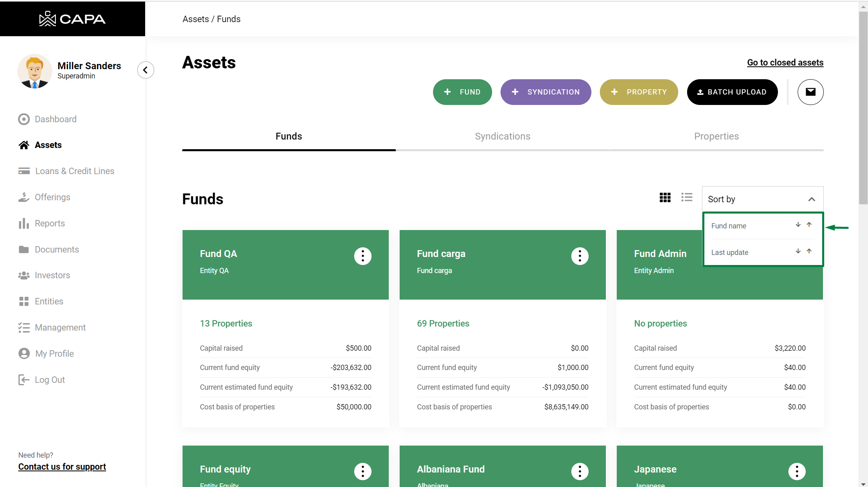868x487 pixels.
Task: Collapse the Sort by dropdown
Action: (811, 199)
